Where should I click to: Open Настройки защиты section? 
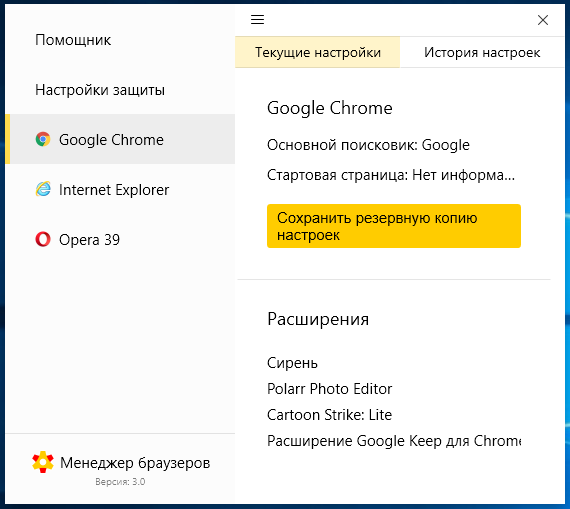[100, 90]
